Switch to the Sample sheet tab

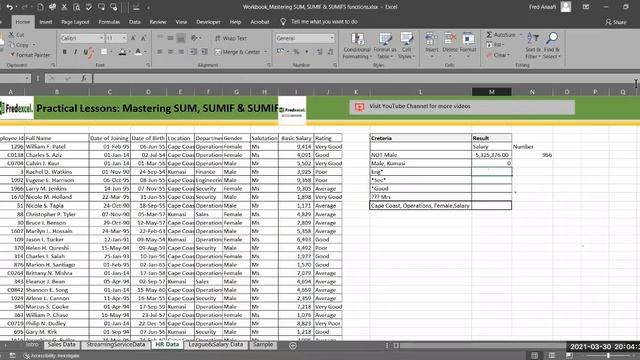[x=263, y=344]
